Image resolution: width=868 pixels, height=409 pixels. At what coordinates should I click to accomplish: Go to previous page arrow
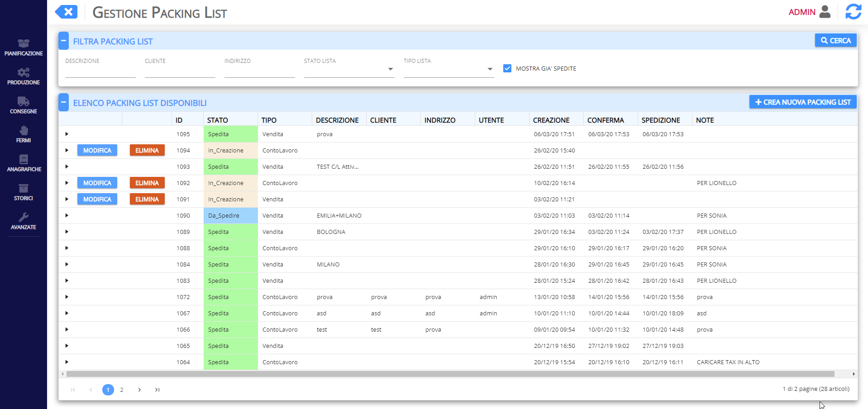pos(91,390)
